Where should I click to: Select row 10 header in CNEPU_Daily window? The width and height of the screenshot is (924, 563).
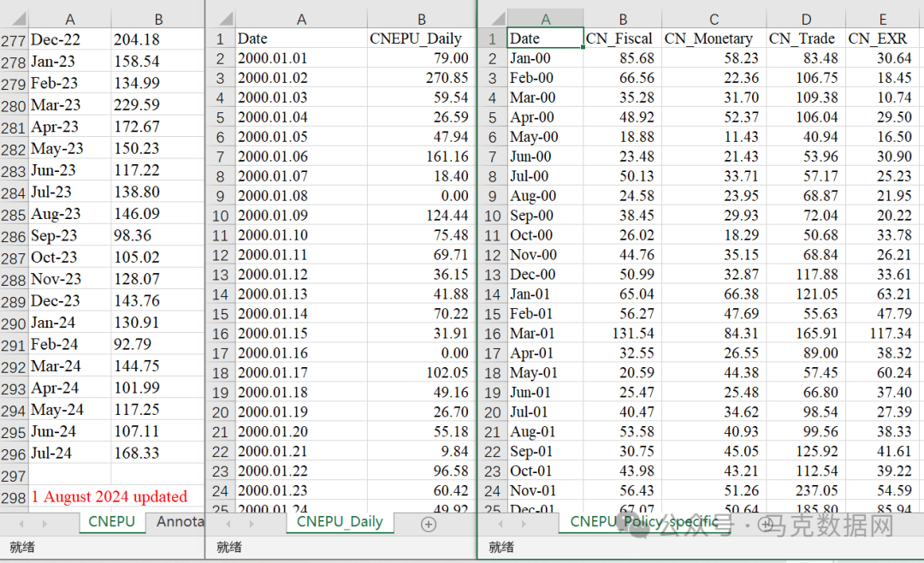tap(221, 216)
